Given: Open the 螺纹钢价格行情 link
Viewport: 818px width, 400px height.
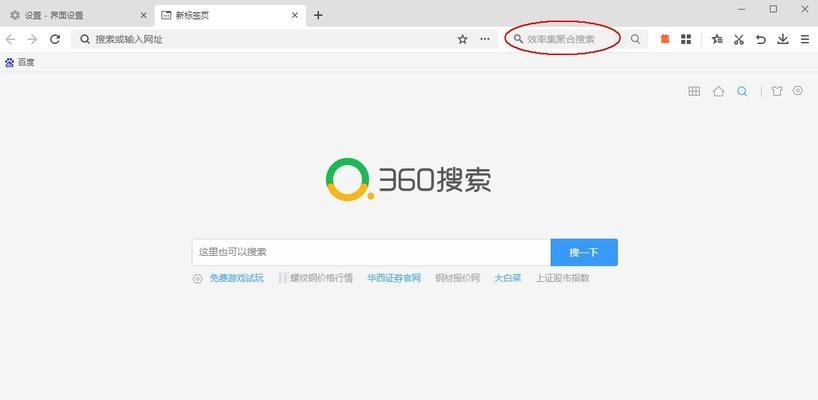Looking at the screenshot, I should [x=321, y=278].
